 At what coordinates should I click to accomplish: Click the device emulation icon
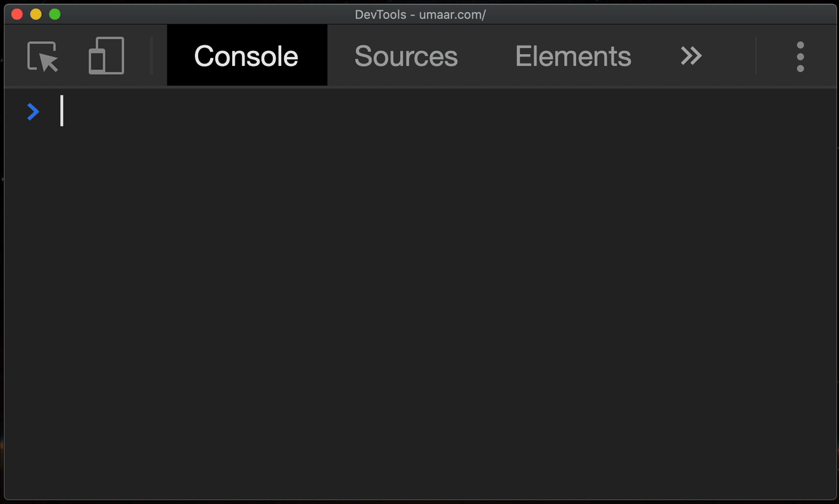click(x=105, y=56)
